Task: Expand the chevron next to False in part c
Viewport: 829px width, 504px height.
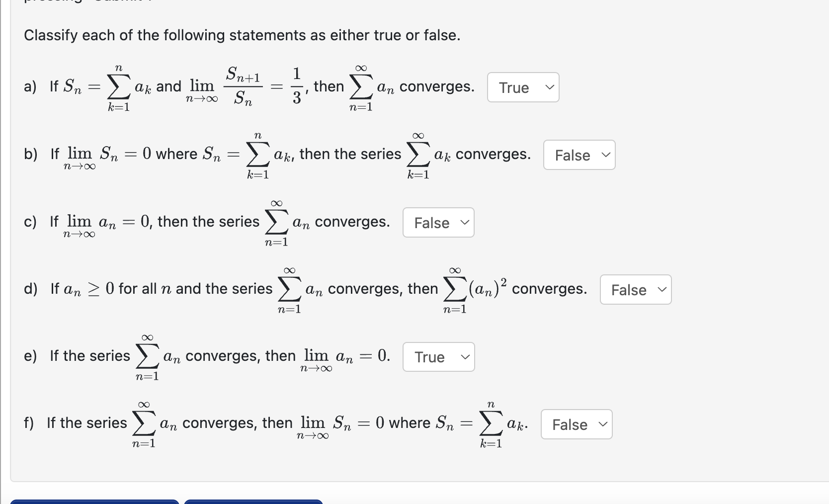Action: pyautogui.click(x=464, y=223)
